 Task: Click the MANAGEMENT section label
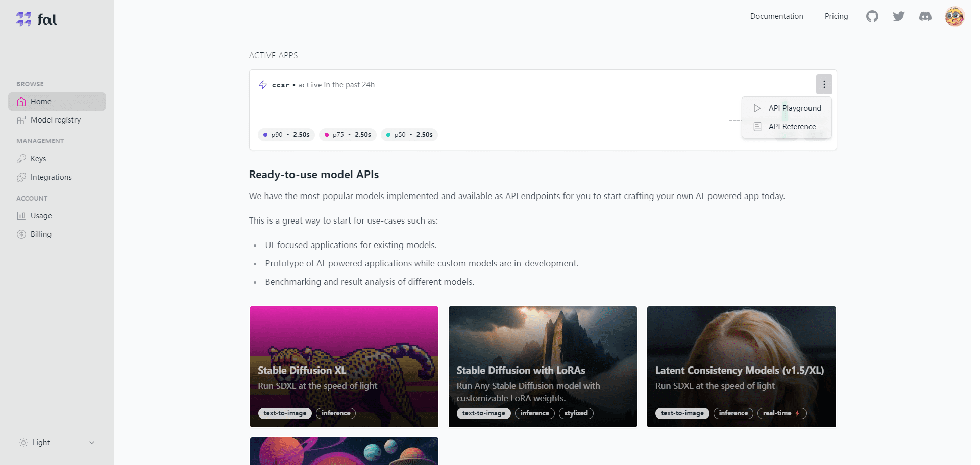tap(40, 141)
